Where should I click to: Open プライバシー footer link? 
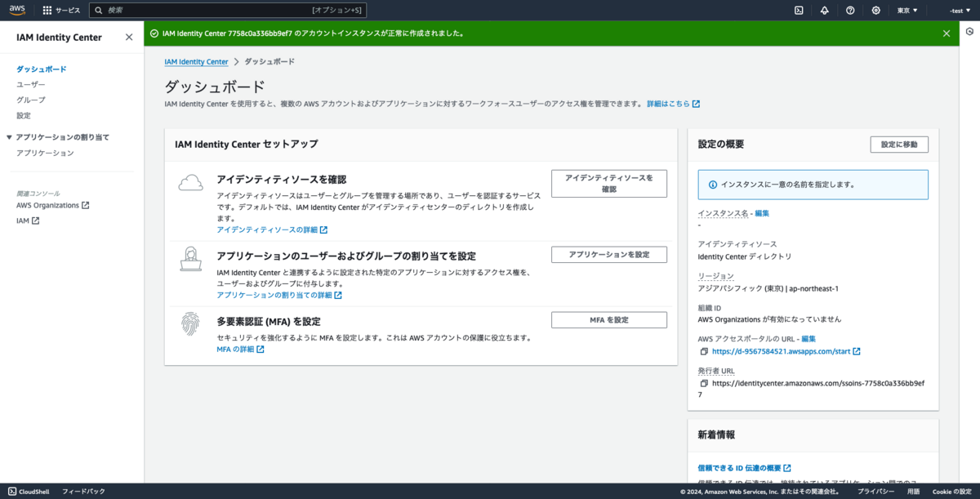[875, 492]
